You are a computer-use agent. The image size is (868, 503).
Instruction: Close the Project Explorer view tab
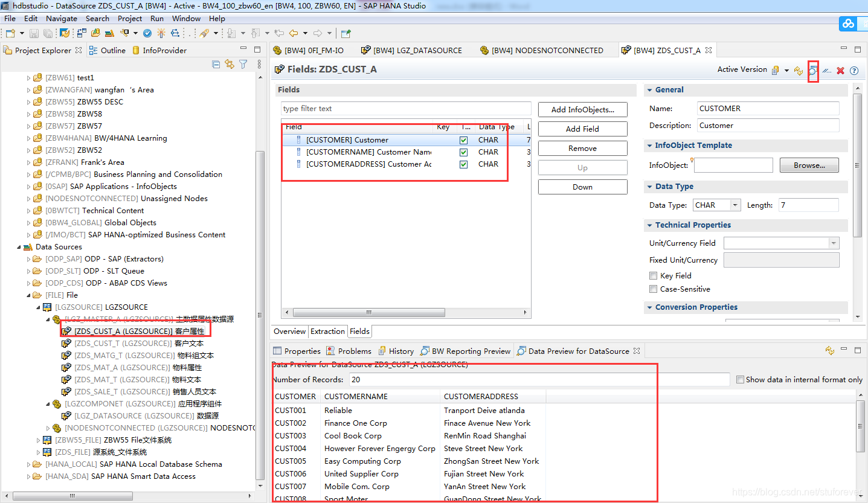(x=79, y=50)
